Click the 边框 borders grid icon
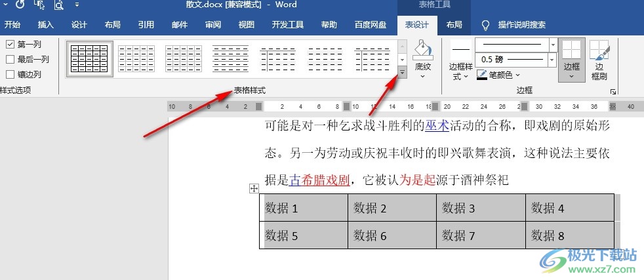Image resolution: width=644 pixels, height=280 pixels. coord(571,50)
